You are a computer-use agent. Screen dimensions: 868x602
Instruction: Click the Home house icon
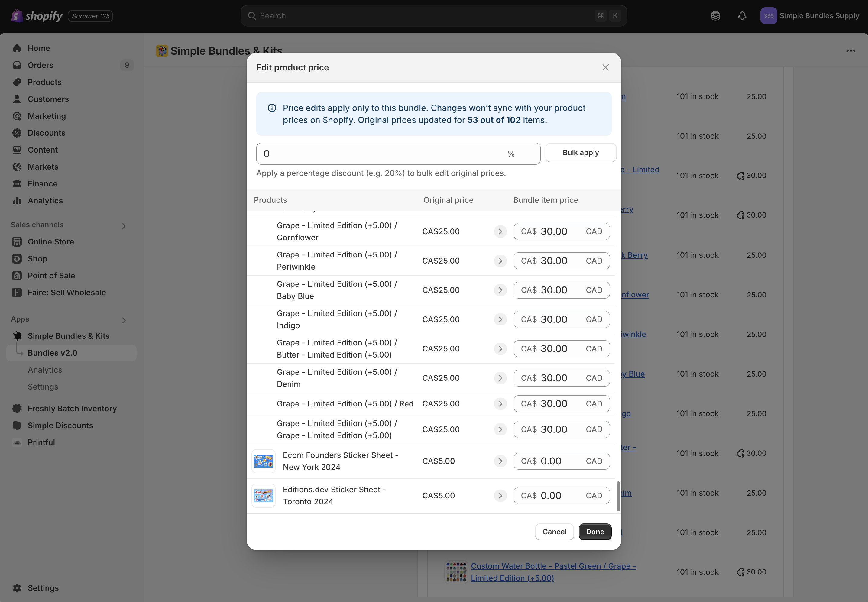point(17,48)
